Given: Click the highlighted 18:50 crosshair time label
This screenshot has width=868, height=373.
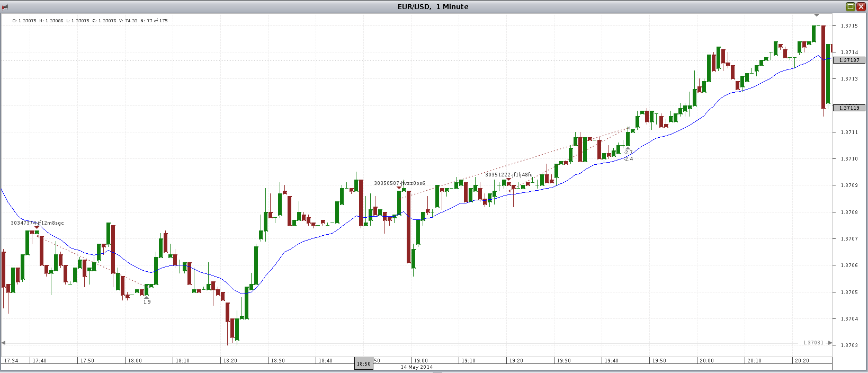Looking at the screenshot, I should (x=364, y=364).
